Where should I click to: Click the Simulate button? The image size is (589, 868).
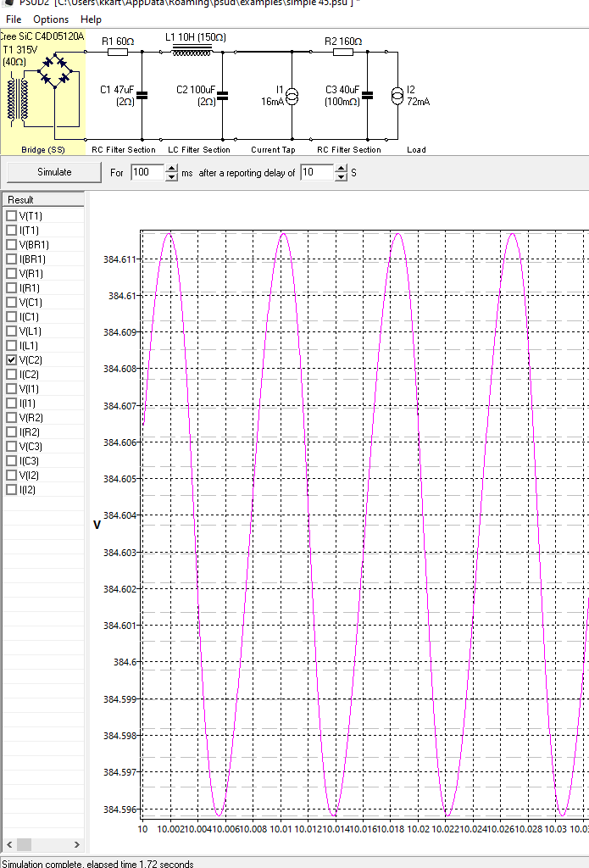coord(54,172)
